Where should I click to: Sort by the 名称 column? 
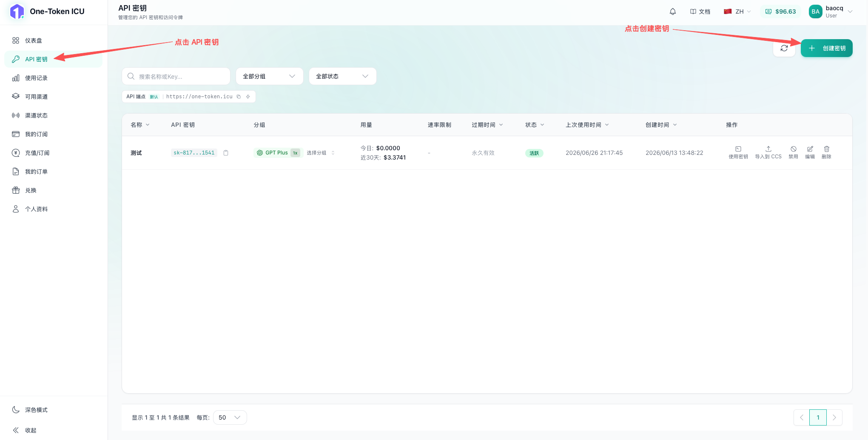140,125
